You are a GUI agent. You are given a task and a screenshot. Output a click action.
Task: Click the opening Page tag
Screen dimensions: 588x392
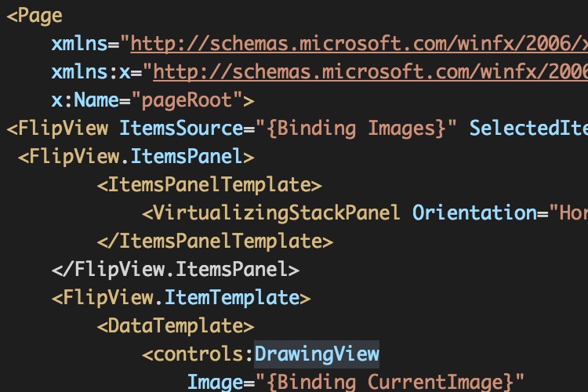34,16
